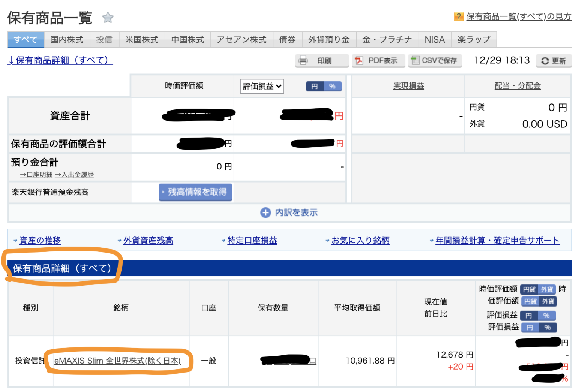The height and width of the screenshot is (392, 576).
Task: Open the 資産の推移 link
Action: (x=40, y=241)
